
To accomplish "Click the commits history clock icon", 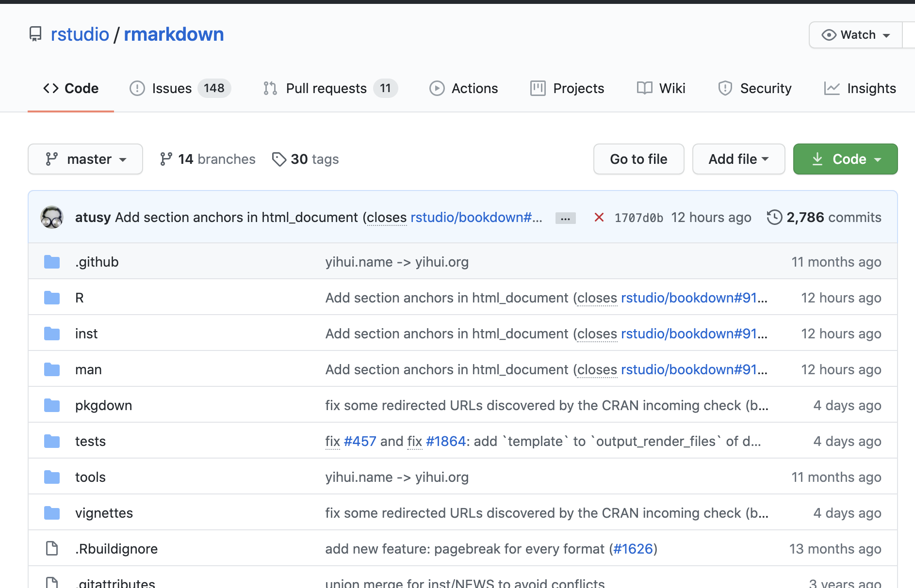I will (775, 217).
